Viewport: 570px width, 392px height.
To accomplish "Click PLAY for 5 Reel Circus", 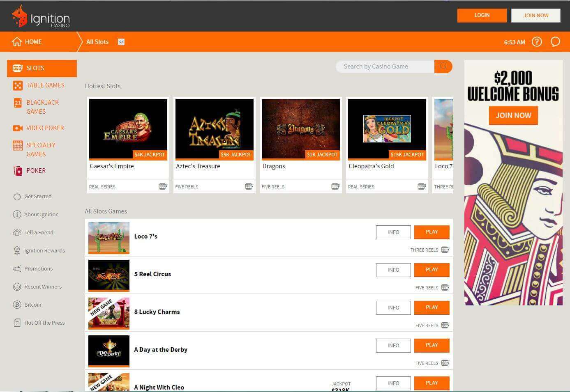I will click(x=432, y=270).
